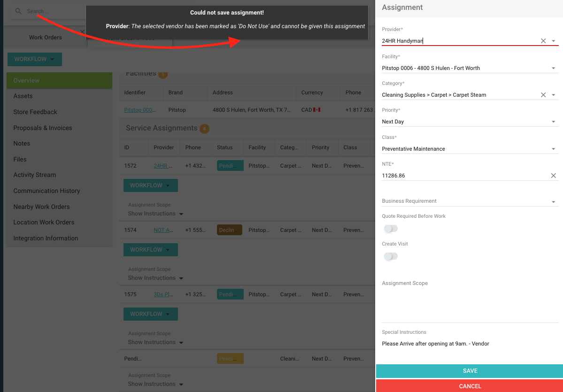This screenshot has height=392, width=563.
Task: Open the Priority dropdown
Action: click(x=554, y=122)
